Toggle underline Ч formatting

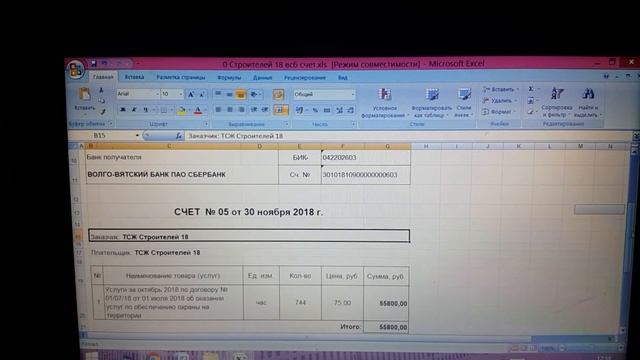145,110
